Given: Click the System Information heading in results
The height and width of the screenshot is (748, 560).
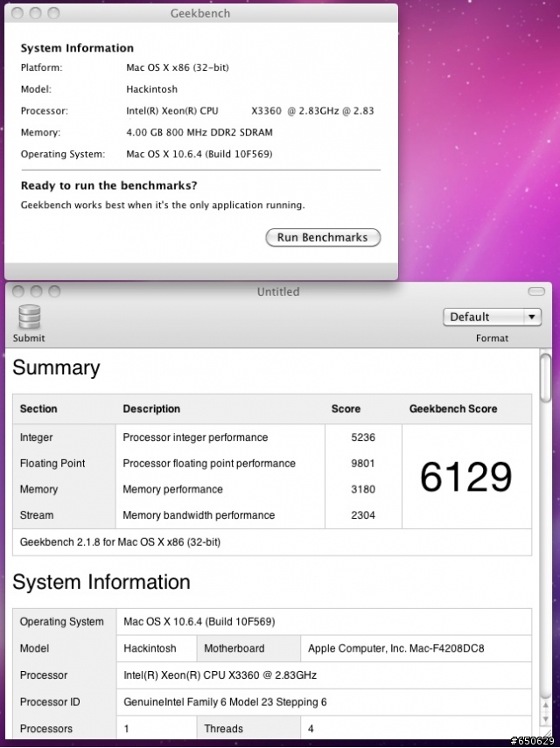Looking at the screenshot, I should tap(101, 582).
